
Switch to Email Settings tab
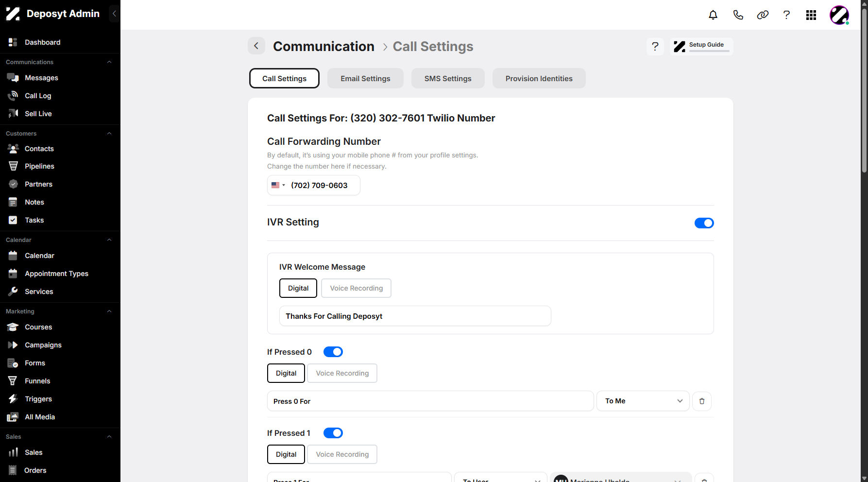pyautogui.click(x=365, y=78)
